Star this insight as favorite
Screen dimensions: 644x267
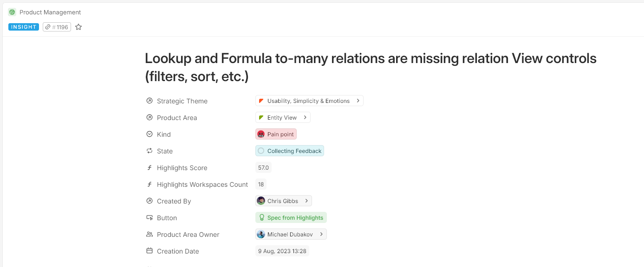coord(78,27)
